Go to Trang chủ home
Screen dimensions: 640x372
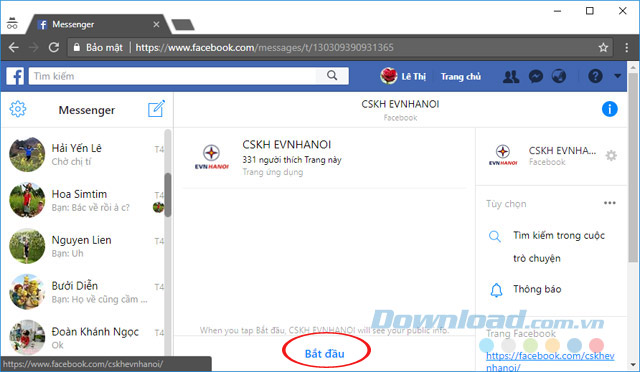[461, 77]
